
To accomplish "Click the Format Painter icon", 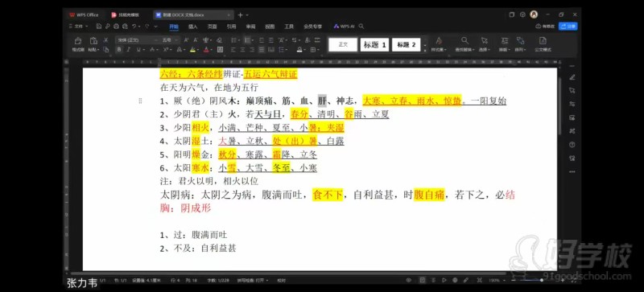I will pyautogui.click(x=78, y=41).
